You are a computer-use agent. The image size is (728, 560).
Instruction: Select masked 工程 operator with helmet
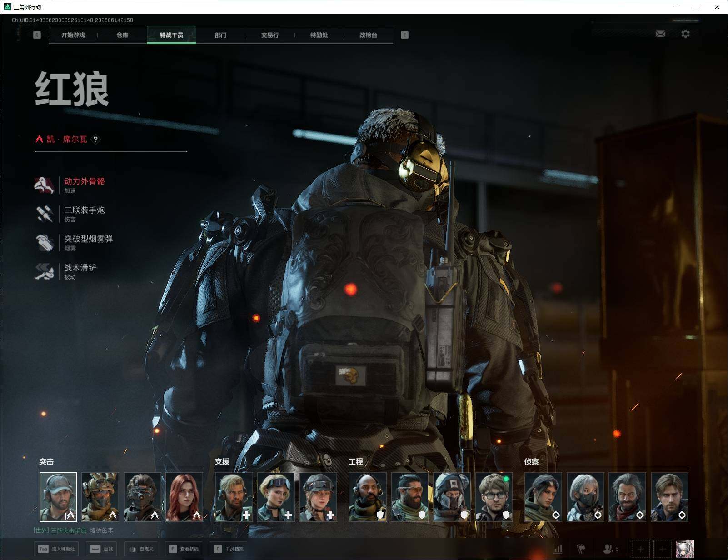[452, 497]
